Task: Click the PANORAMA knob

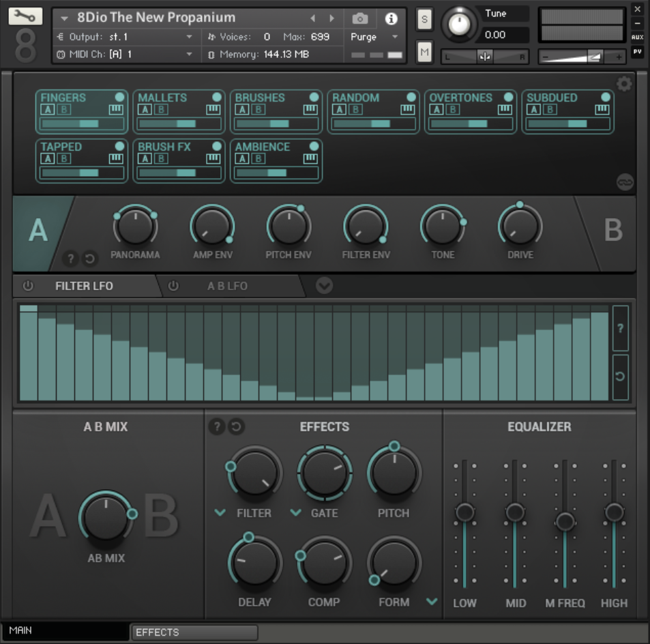Action: (135, 226)
